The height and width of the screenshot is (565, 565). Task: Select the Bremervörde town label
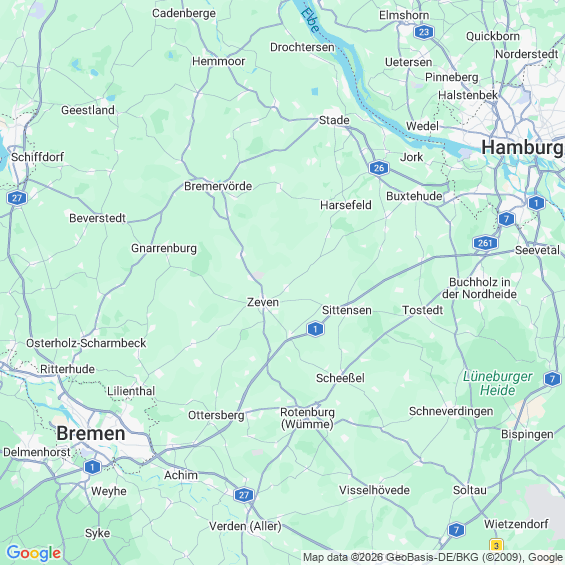218,186
